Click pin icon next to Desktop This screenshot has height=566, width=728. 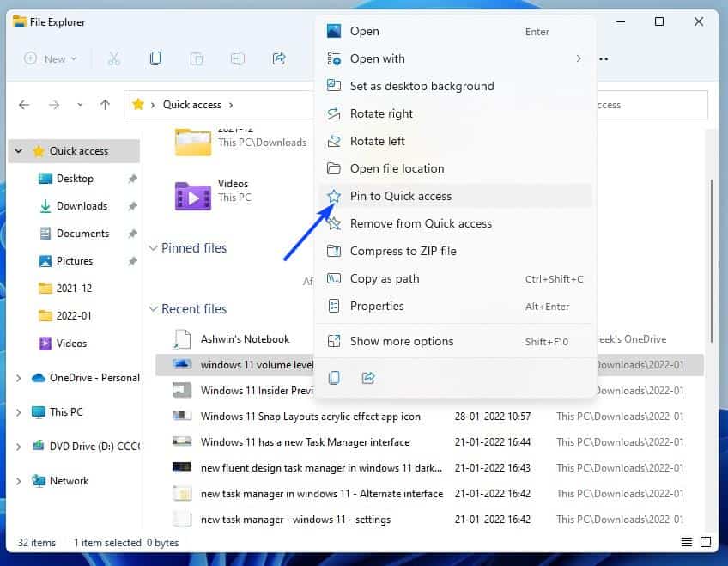[x=133, y=179]
